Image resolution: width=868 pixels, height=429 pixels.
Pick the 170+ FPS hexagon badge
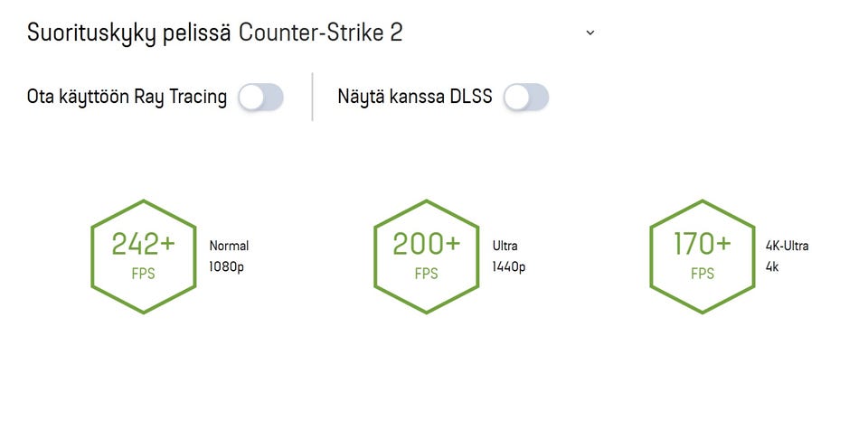point(703,256)
